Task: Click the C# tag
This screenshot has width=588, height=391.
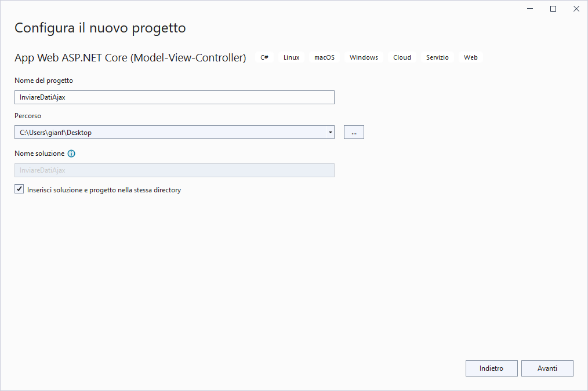Action: coord(264,57)
